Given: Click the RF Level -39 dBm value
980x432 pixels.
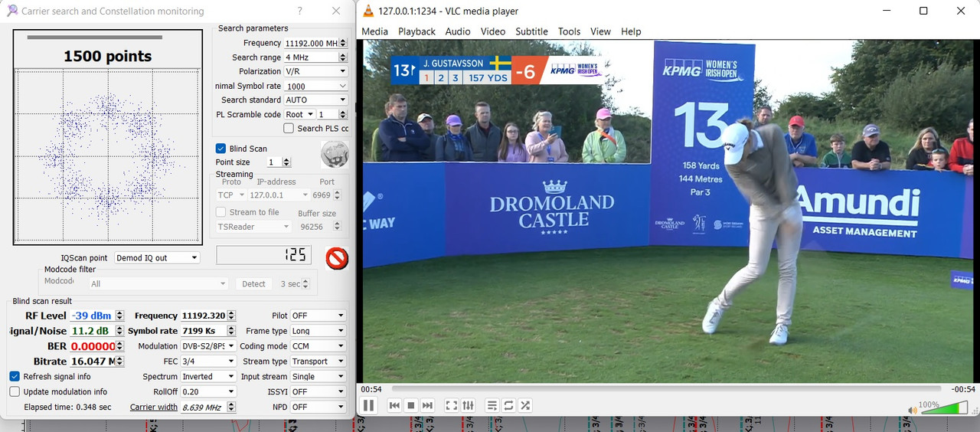Looking at the screenshot, I should point(92,316).
